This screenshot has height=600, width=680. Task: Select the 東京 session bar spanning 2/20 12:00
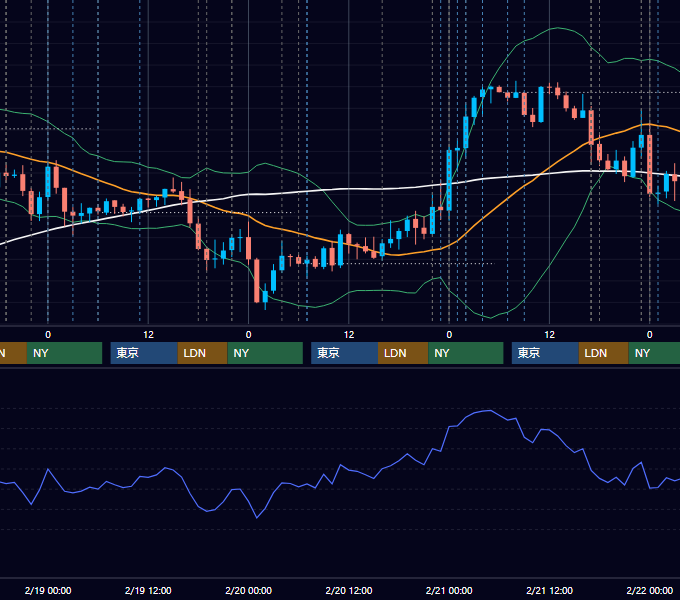pos(345,353)
